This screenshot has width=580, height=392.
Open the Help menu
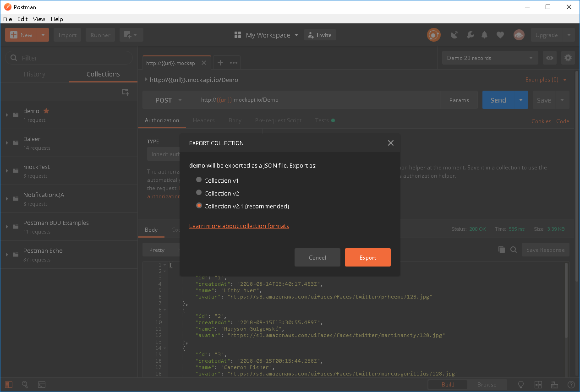point(57,19)
